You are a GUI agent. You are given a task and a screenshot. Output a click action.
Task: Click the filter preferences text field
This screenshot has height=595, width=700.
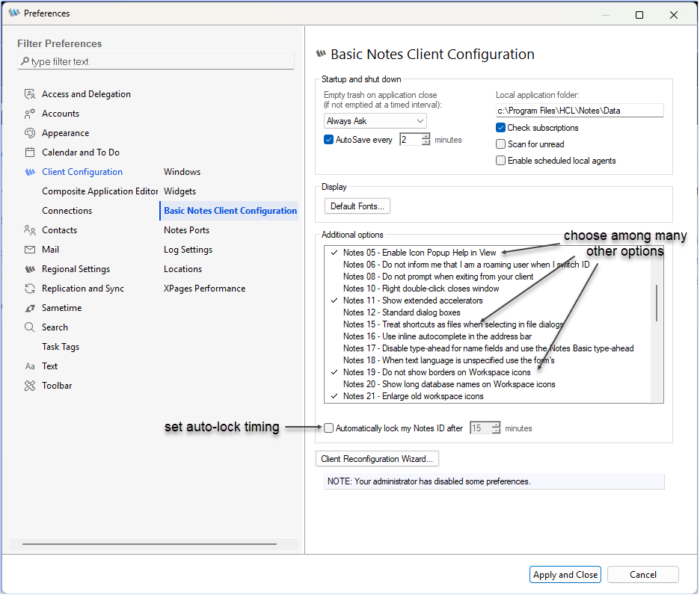(156, 61)
